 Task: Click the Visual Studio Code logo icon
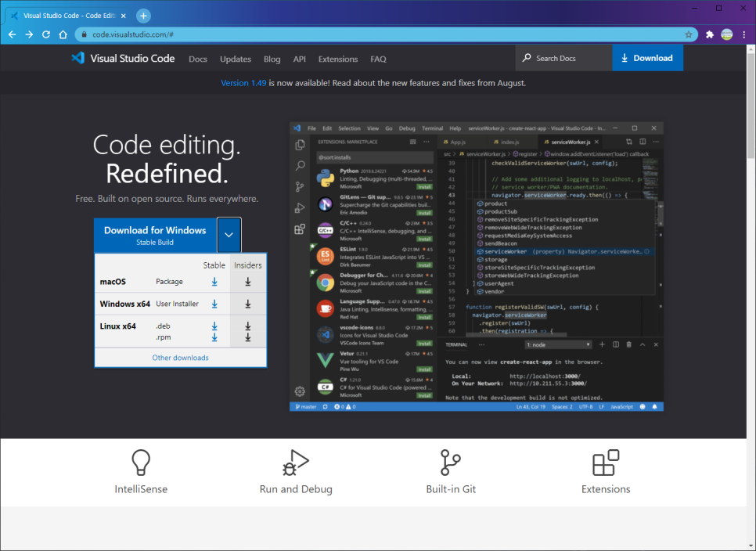click(x=77, y=59)
